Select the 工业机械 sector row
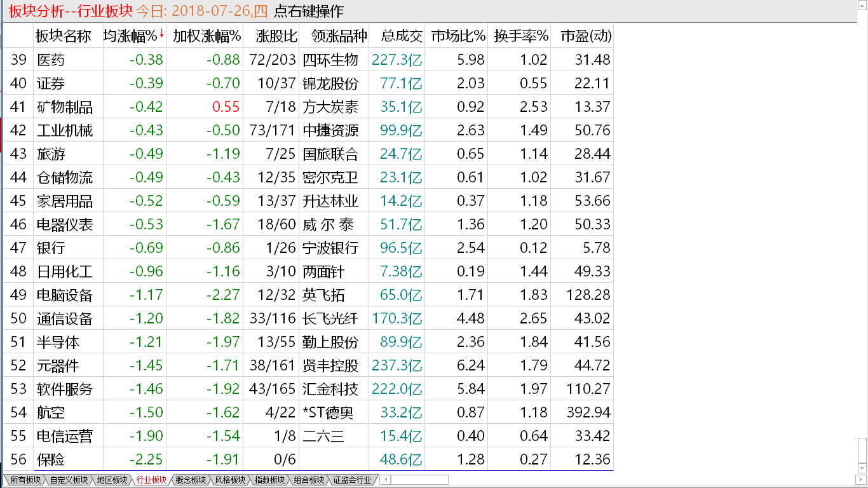Screen dimensions: 868x488 pyautogui.click(x=308, y=130)
